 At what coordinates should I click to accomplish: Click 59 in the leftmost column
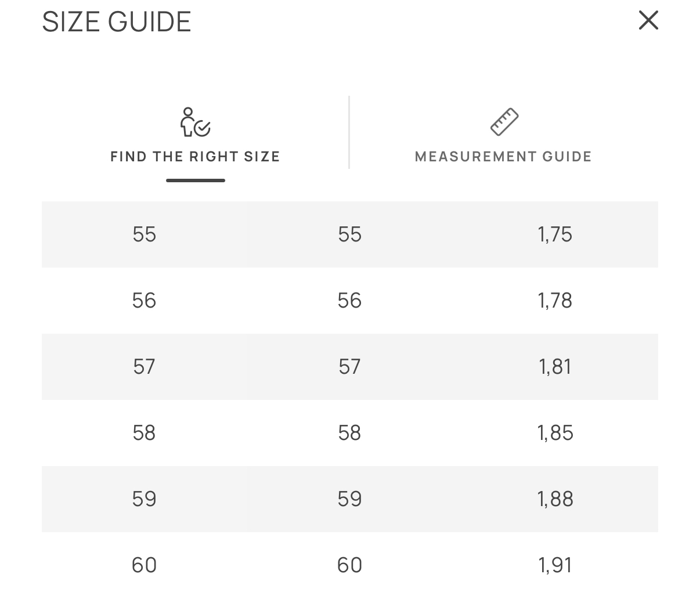[x=144, y=499]
